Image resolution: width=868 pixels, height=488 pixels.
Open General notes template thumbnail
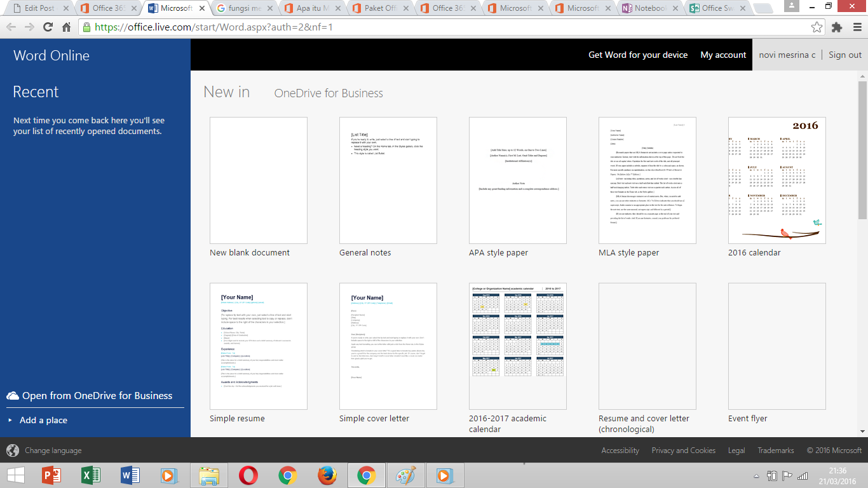click(388, 180)
